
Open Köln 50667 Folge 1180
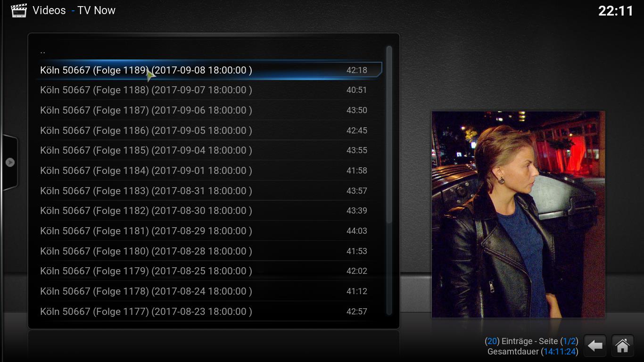coord(209,251)
